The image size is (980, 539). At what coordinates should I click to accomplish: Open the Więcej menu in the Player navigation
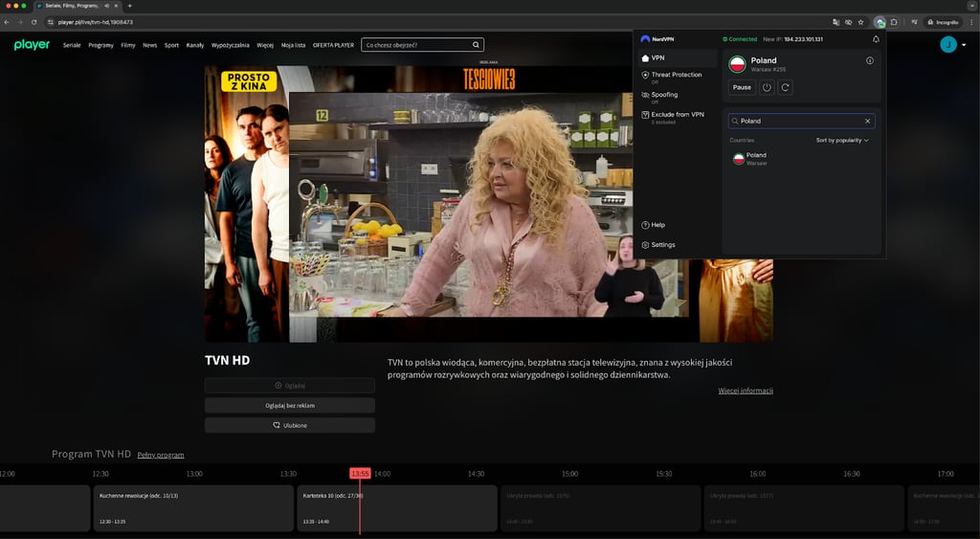(265, 45)
